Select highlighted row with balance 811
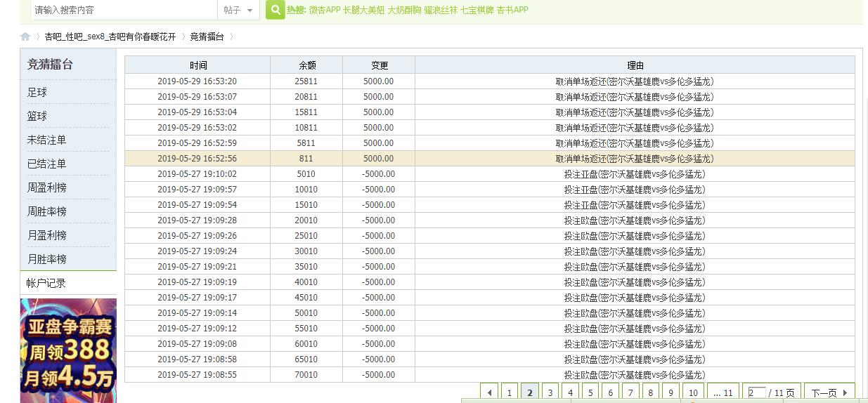 [x=490, y=159]
